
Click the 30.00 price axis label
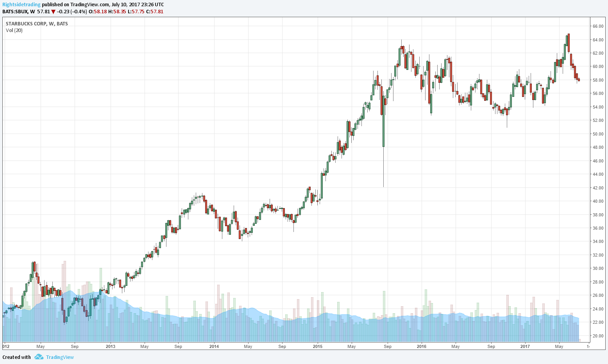598,268
